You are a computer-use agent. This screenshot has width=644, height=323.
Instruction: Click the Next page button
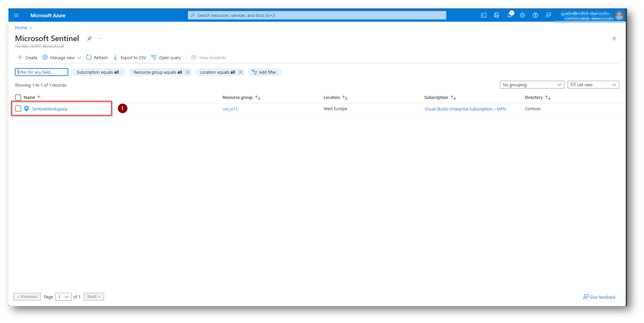(x=94, y=297)
